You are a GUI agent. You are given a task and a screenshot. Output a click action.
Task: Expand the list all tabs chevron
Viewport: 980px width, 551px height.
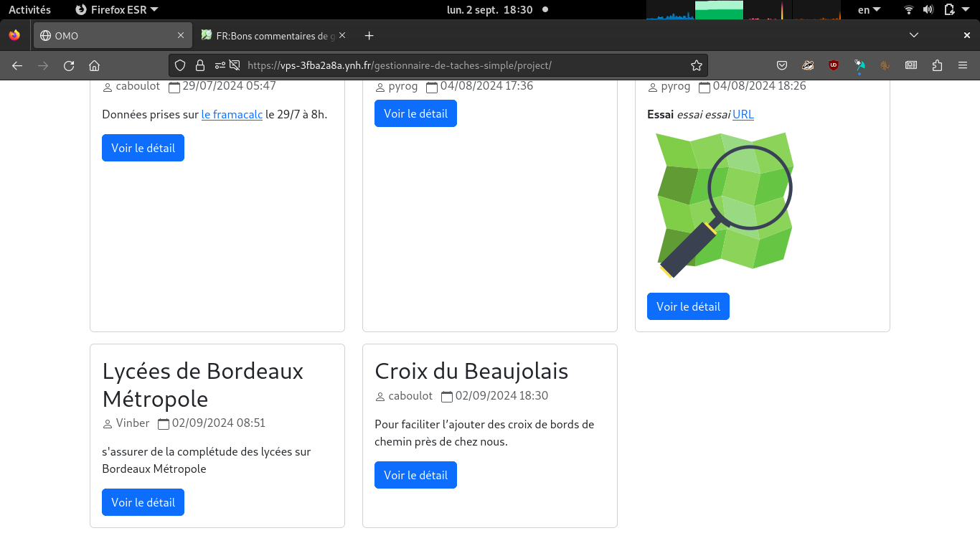(x=914, y=35)
